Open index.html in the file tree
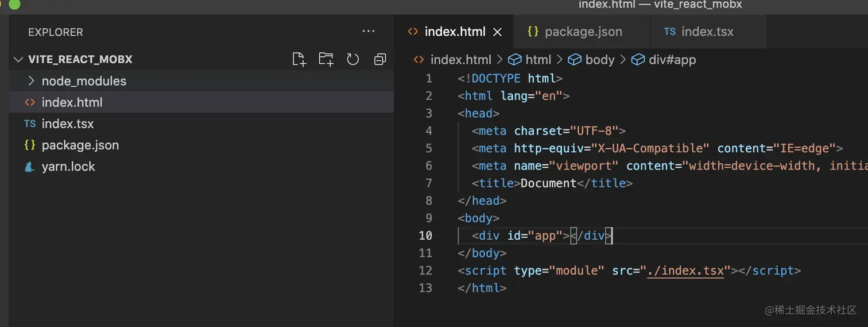 coord(201,102)
